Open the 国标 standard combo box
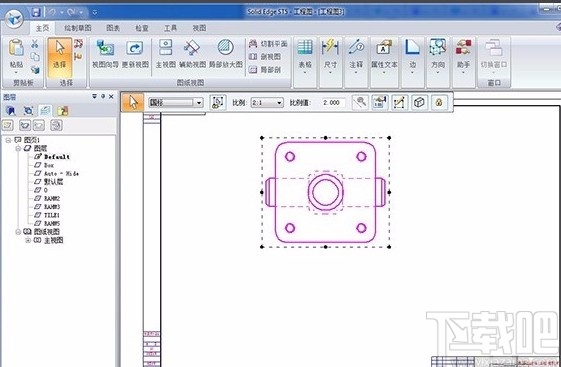561x367 pixels. (x=176, y=103)
